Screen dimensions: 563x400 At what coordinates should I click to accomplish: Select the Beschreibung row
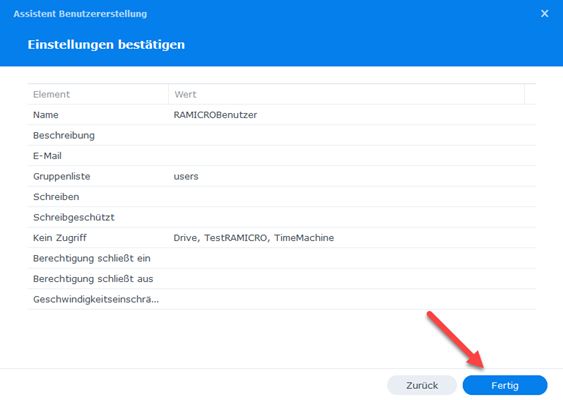[x=282, y=135]
